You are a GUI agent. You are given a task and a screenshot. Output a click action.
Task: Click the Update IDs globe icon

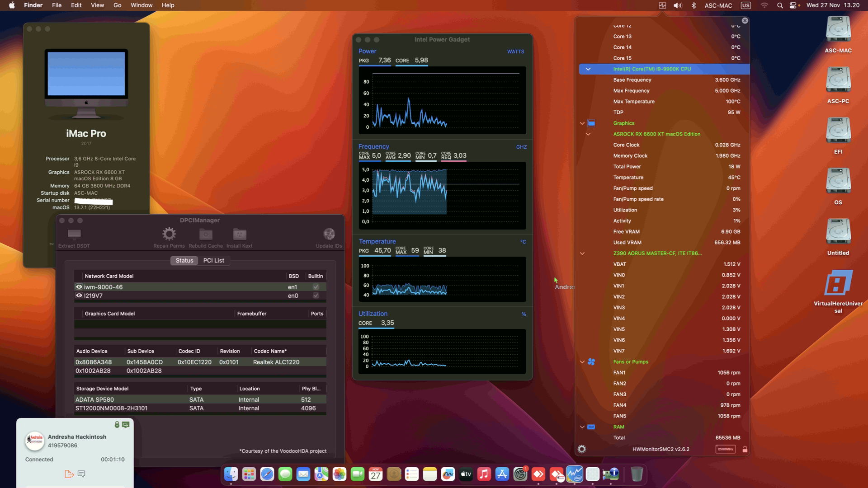[329, 235]
